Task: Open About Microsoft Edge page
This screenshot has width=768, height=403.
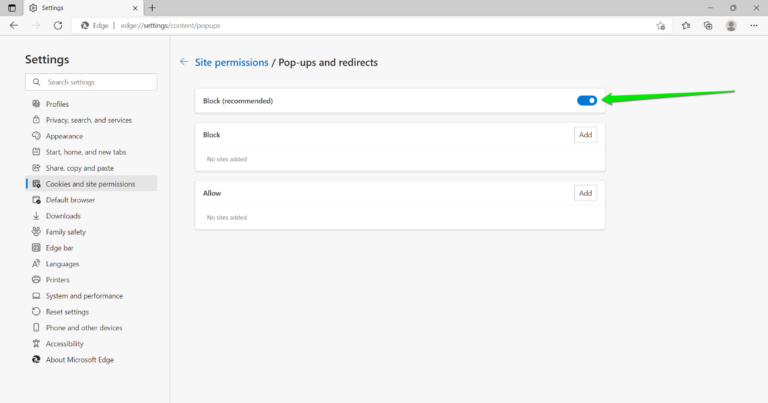Action: (79, 360)
